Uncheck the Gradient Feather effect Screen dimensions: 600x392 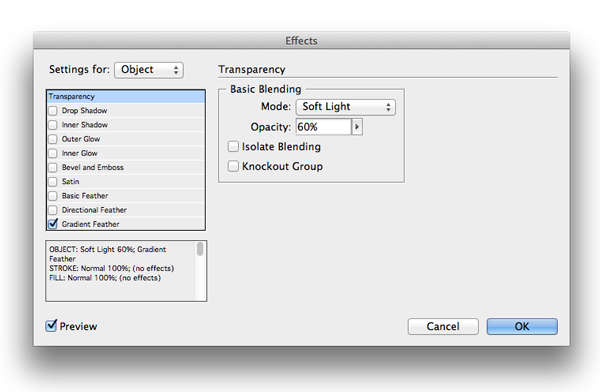coord(53,224)
